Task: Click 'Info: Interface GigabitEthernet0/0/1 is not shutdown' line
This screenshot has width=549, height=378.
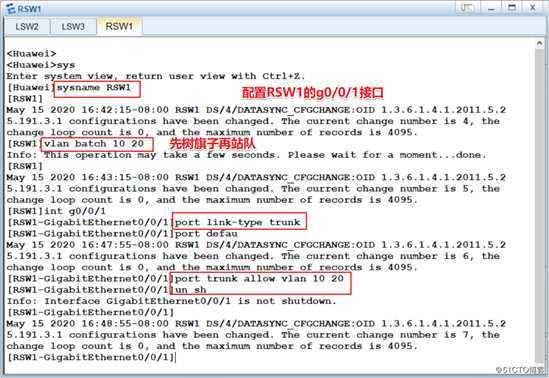Action: [172, 301]
